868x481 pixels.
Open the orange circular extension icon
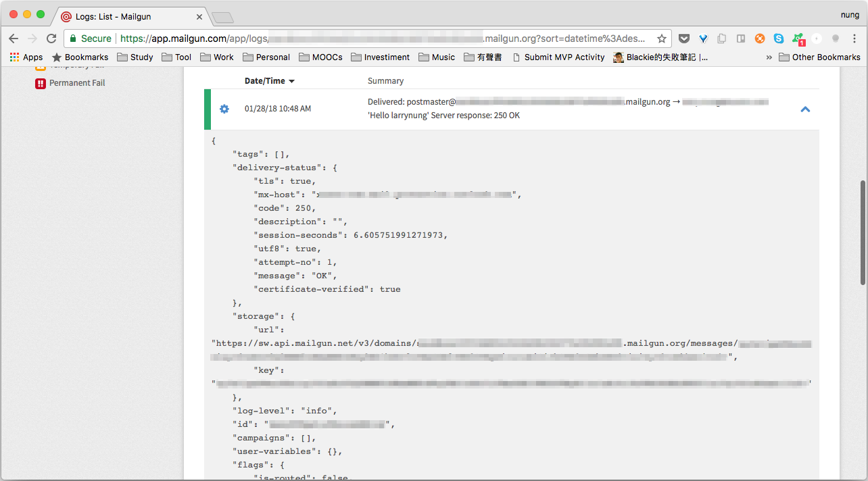[x=760, y=39]
